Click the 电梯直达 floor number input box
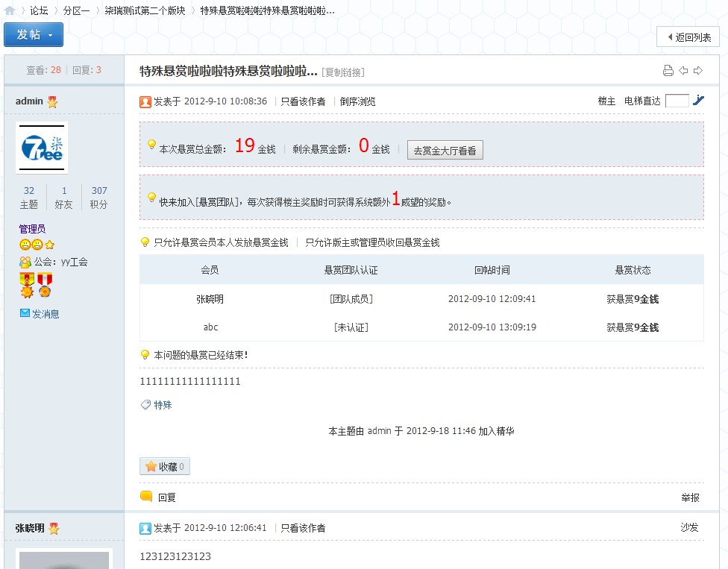Viewport: 728px width, 569px height. coord(677,101)
